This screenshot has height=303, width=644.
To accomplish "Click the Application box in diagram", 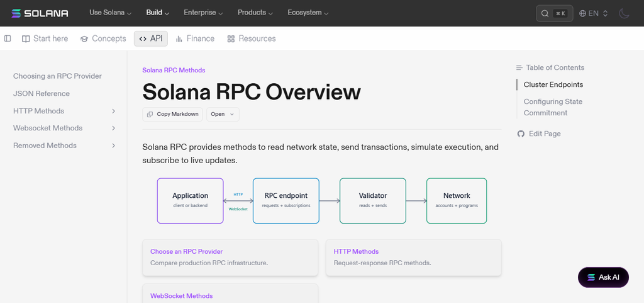I will [x=190, y=200].
